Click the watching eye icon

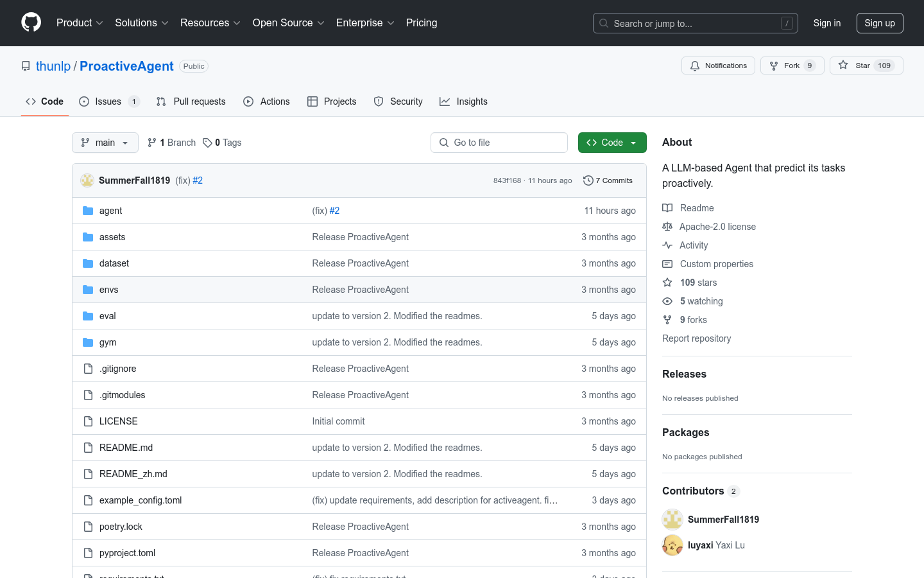pos(667,301)
